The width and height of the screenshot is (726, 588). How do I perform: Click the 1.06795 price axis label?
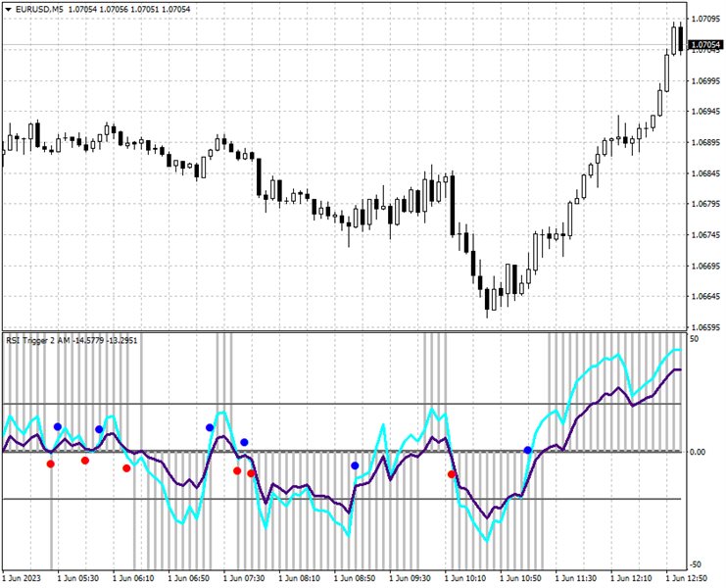(x=705, y=204)
